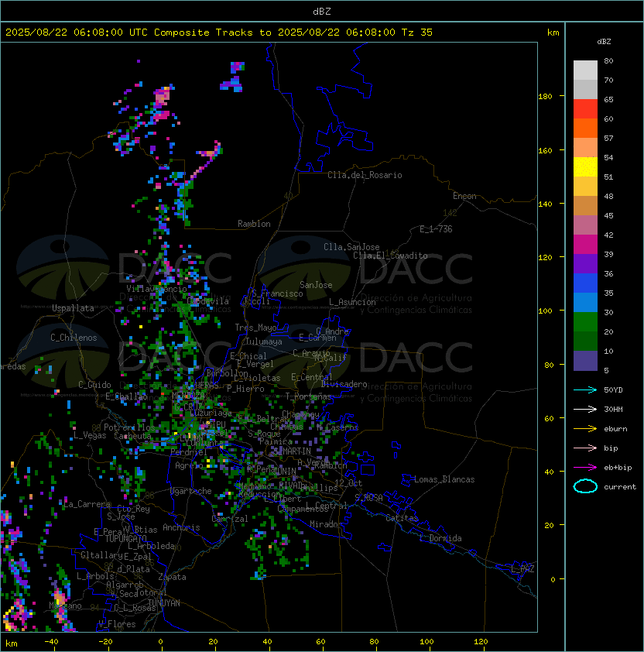Screen dimensions: 644x652
Task: Click the 'Tres_Mayo' map label
Action: click(x=255, y=328)
